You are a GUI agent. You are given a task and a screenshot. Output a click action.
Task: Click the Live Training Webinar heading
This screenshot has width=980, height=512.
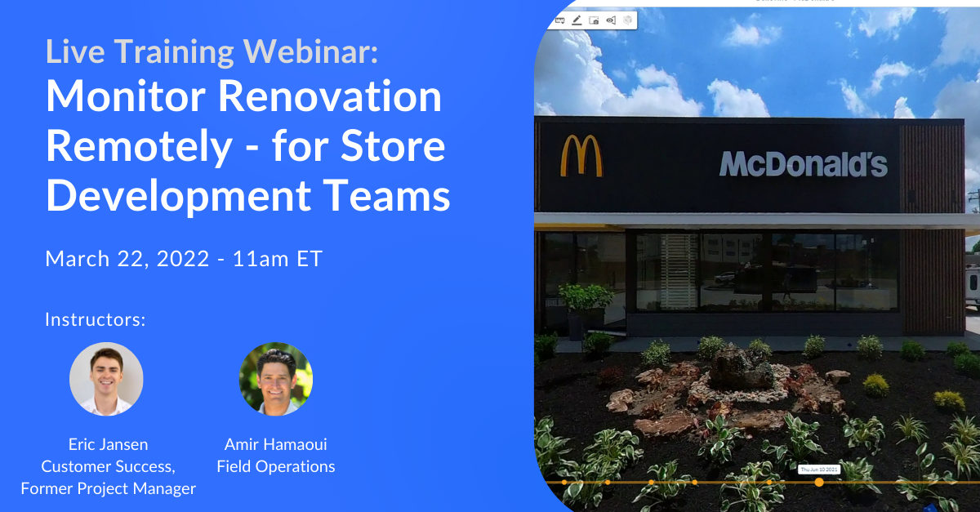point(212,51)
